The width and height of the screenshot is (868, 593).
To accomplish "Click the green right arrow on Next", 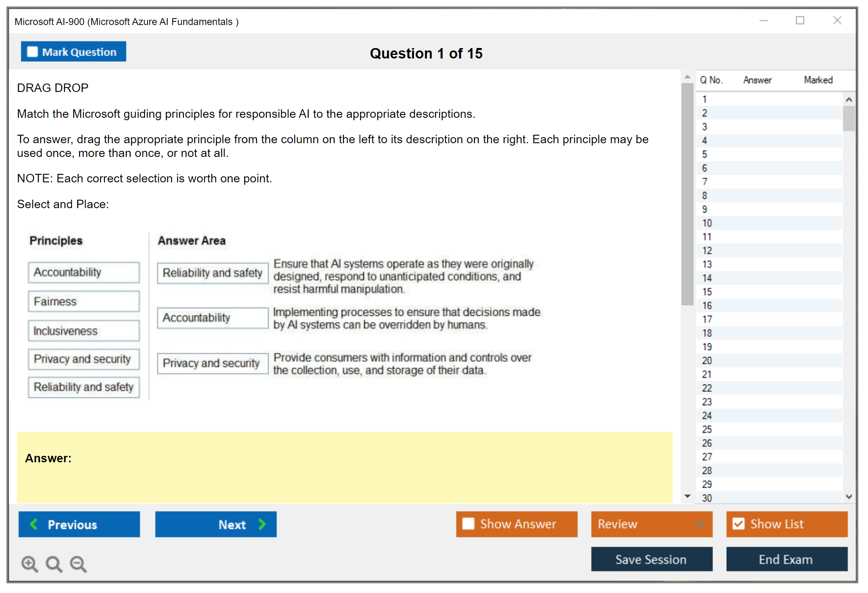I will [262, 524].
